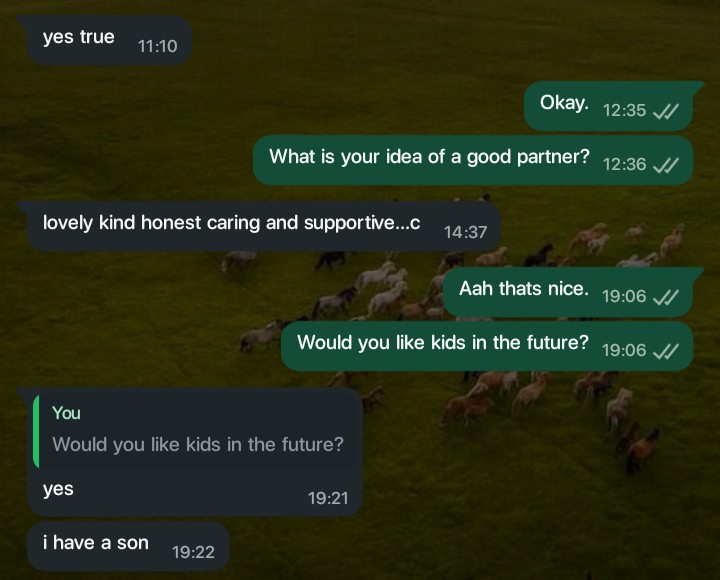The image size is (720, 580).
Task: Tap sent green bubble text asking about kids
Action: (x=443, y=343)
